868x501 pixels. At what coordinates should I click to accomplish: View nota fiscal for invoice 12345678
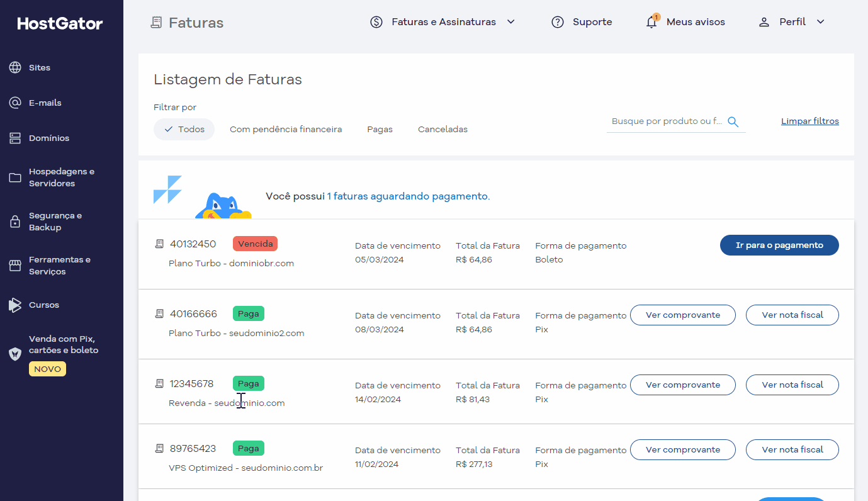point(792,385)
